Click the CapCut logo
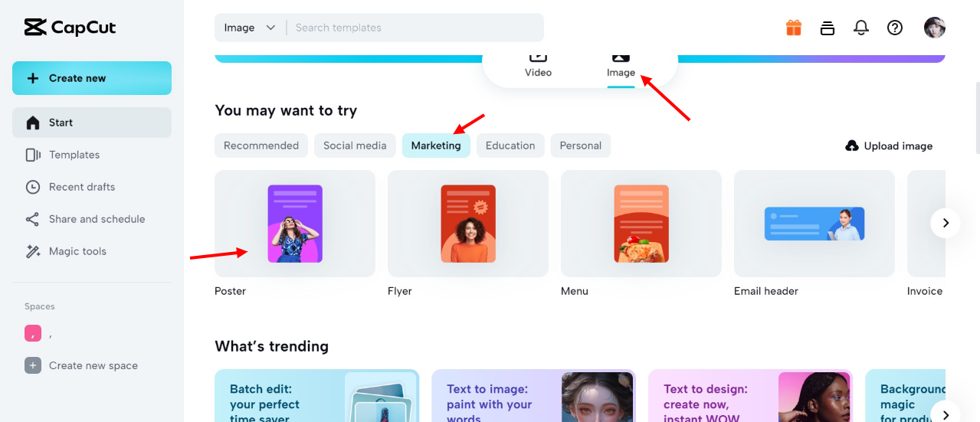The width and height of the screenshot is (980, 422). click(70, 28)
